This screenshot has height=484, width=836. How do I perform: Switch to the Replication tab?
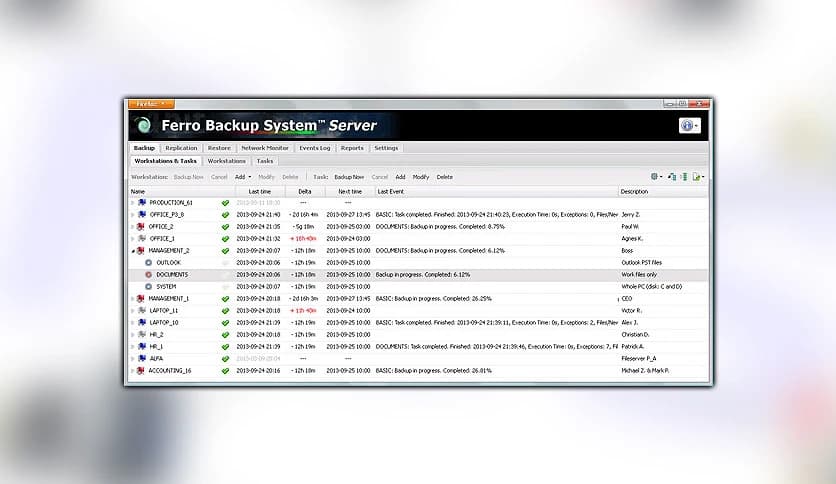tap(181, 148)
